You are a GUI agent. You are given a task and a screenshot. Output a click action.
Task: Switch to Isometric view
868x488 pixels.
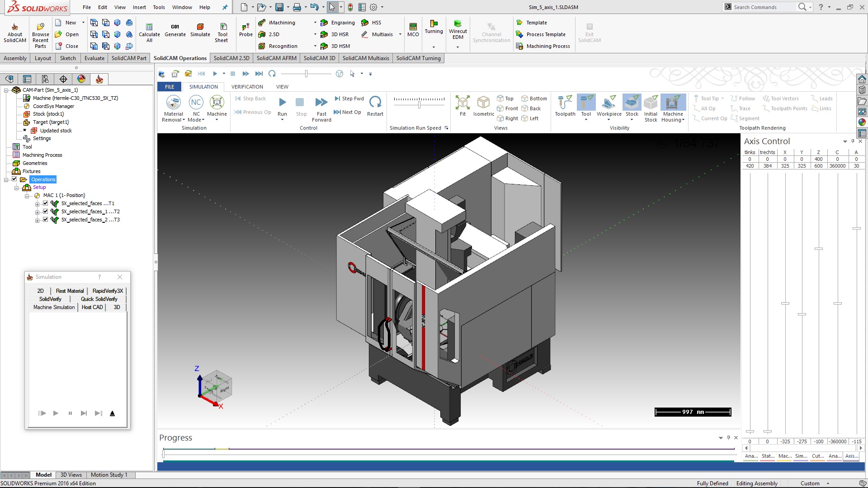click(x=483, y=107)
